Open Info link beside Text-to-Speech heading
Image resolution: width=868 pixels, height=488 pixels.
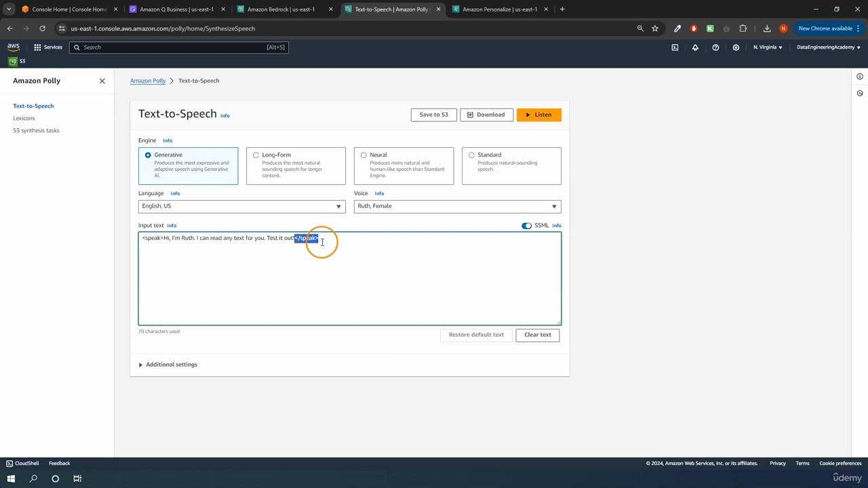pos(225,116)
